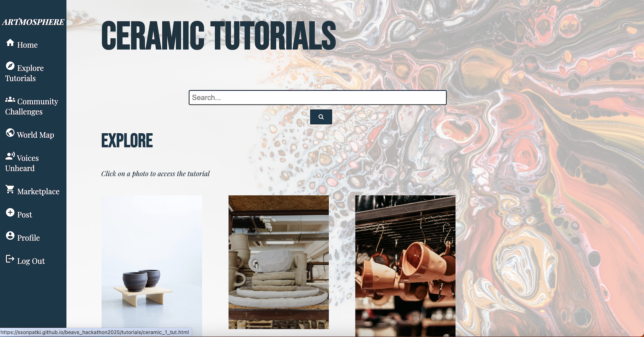Open the black bowls on stand tutorial

(x=152, y=266)
